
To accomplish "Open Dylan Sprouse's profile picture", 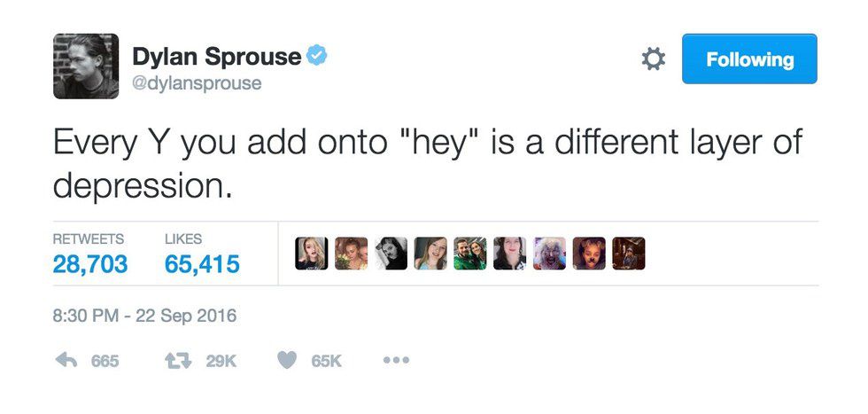I will pyautogui.click(x=86, y=66).
